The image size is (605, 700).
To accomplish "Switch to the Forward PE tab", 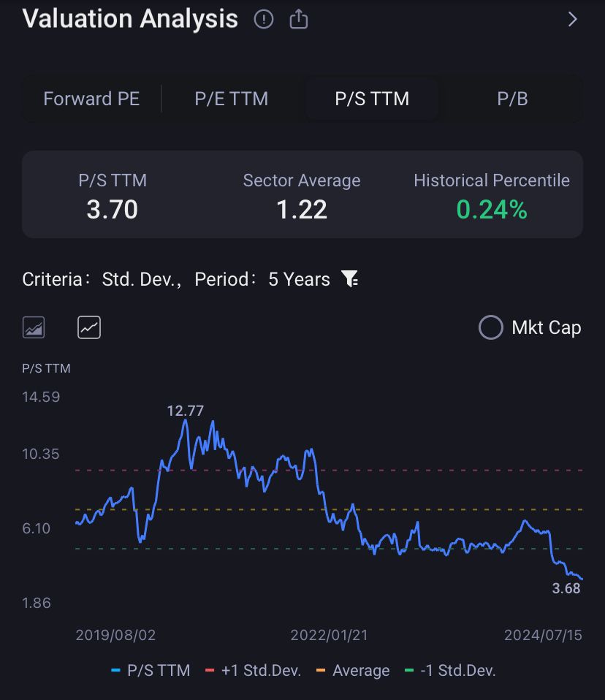I will click(91, 99).
